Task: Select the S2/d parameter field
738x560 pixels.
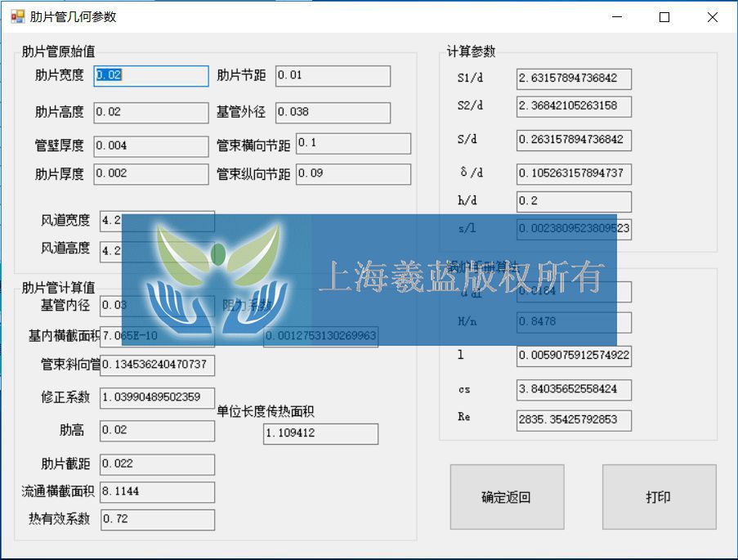Action: pos(574,107)
